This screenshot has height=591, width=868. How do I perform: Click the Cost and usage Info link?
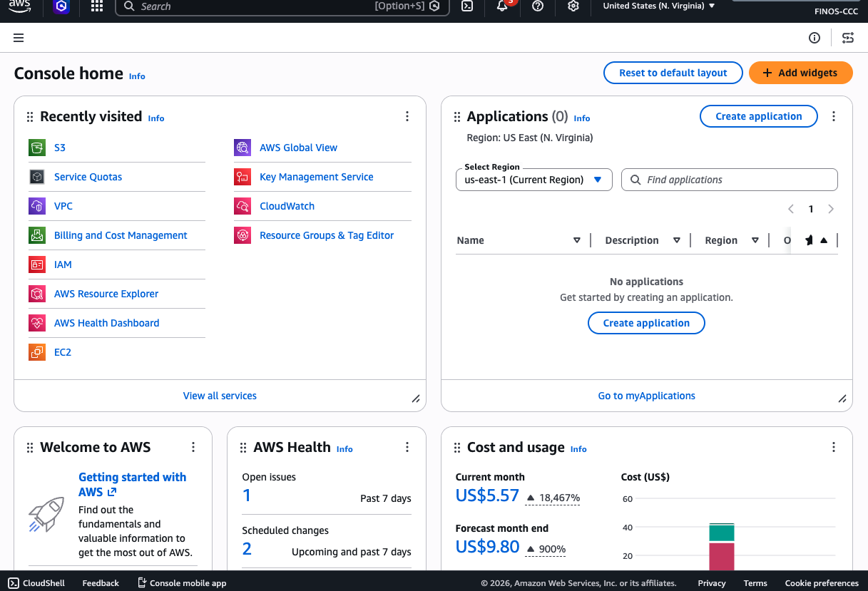pyautogui.click(x=578, y=449)
